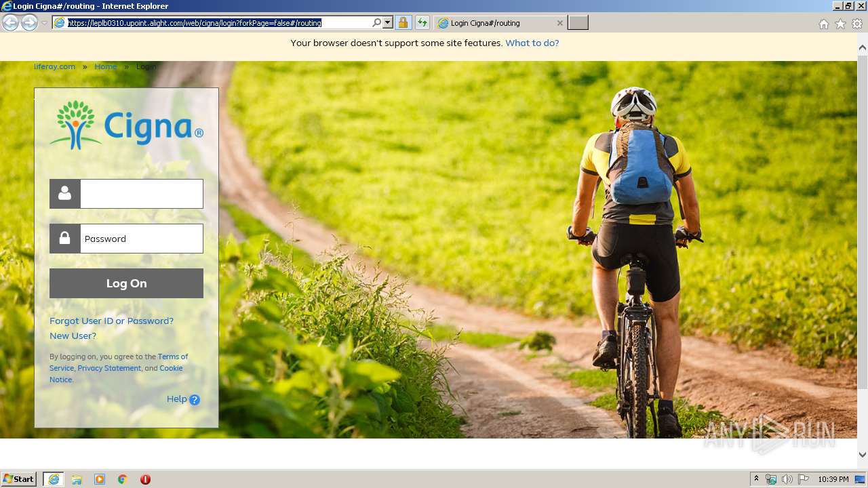Viewport: 868px width, 488px height.
Task: Open the browser Home icon
Action: 823,24
